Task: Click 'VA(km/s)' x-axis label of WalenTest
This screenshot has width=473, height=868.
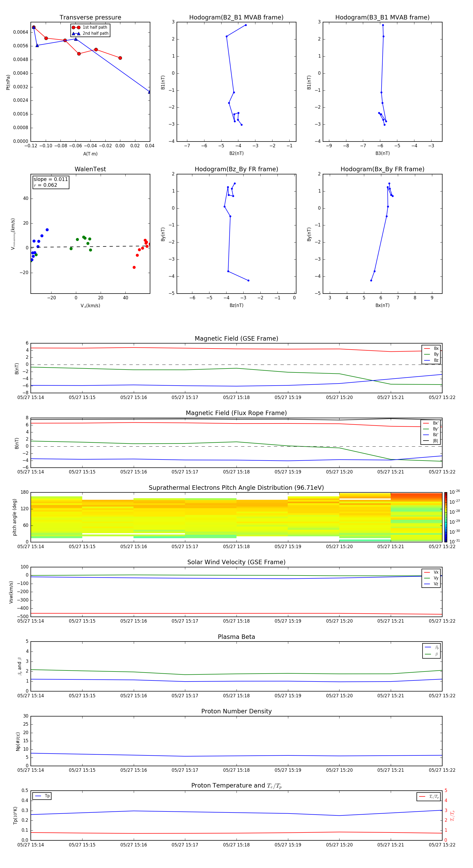Action: [90, 306]
